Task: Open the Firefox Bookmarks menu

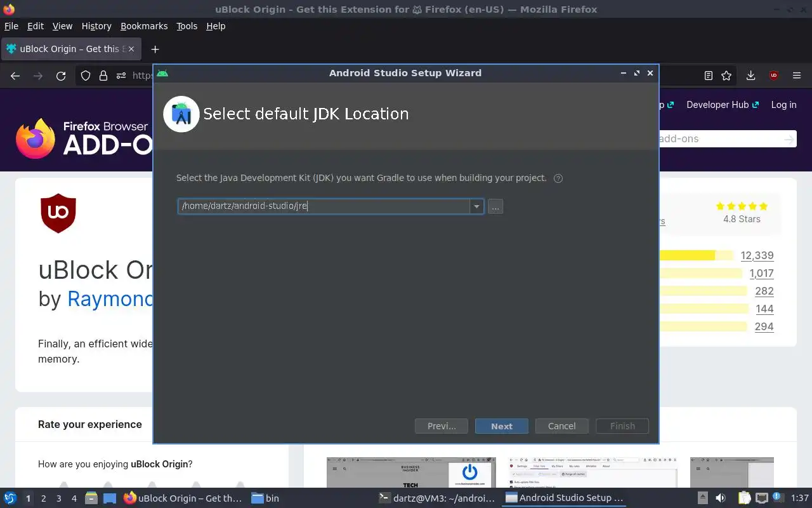Action: click(144, 26)
